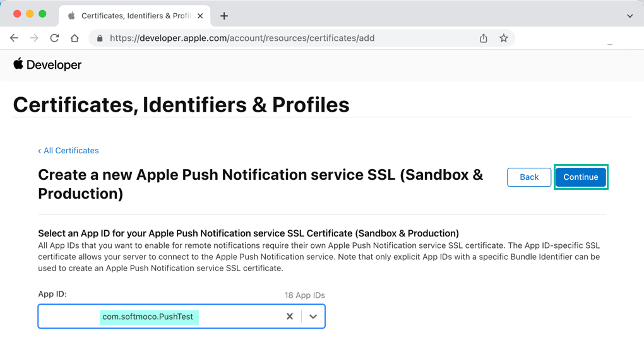Click into the App ID selection field
This screenshot has height=345, width=644.
(158, 317)
